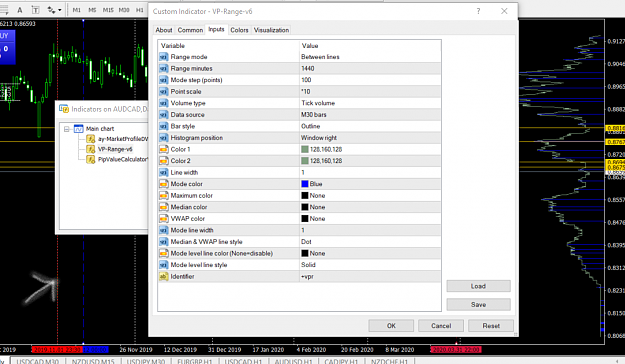The width and height of the screenshot is (625, 364).
Task: Select PipValueCalculator in the indicators list
Action: point(122,159)
